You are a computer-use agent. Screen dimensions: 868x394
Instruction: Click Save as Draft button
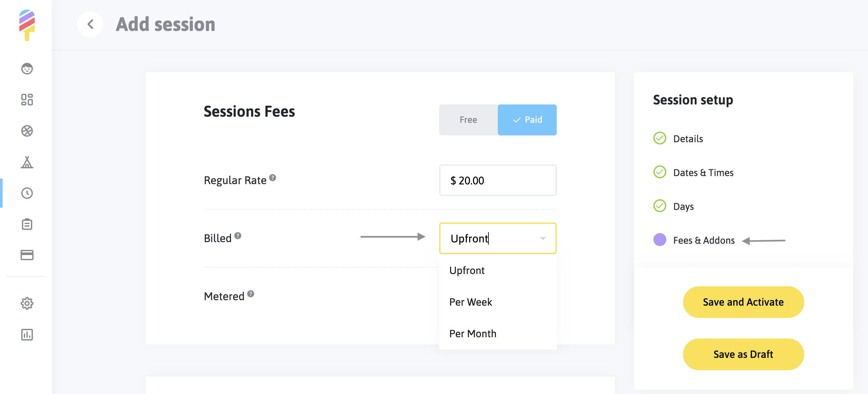click(x=743, y=354)
